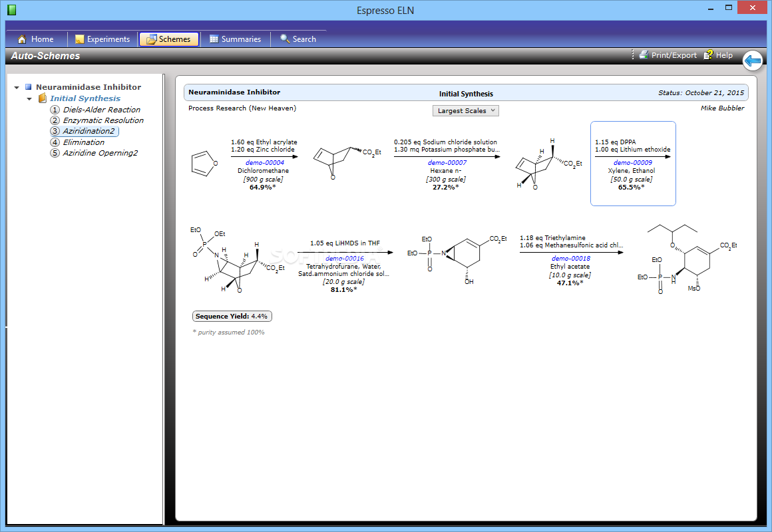Click the green Espresso ELN app icon
Screen dimensions: 772x532
(12, 10)
